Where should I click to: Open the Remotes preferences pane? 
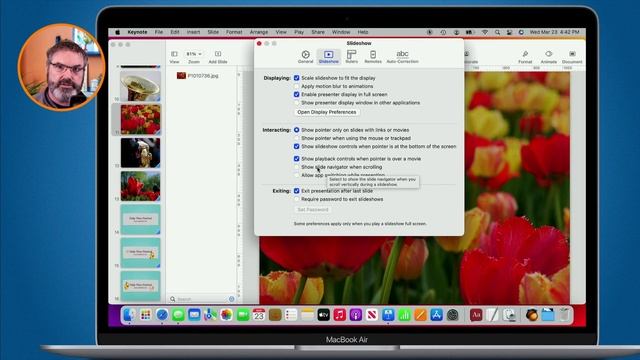click(373, 56)
